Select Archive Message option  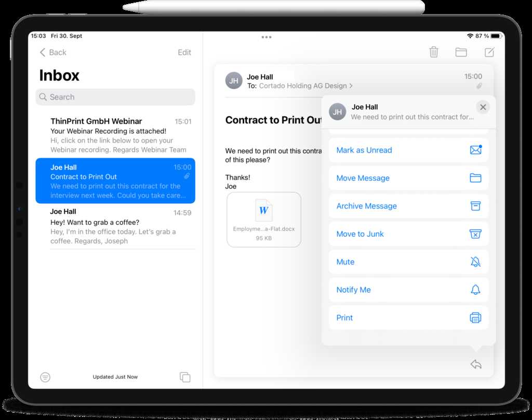click(408, 206)
